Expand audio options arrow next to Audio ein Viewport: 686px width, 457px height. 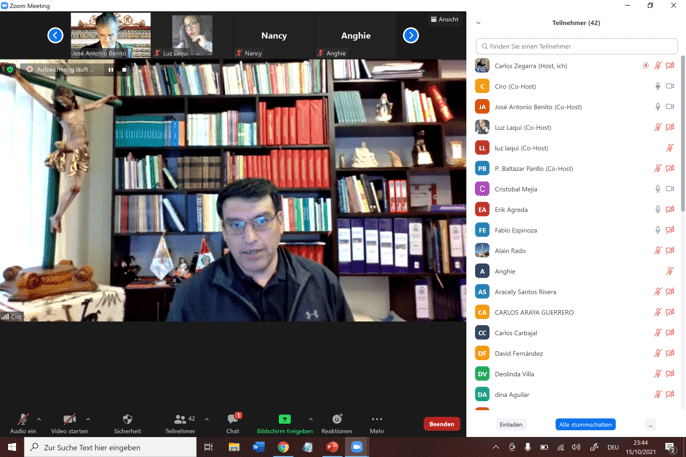click(x=39, y=419)
